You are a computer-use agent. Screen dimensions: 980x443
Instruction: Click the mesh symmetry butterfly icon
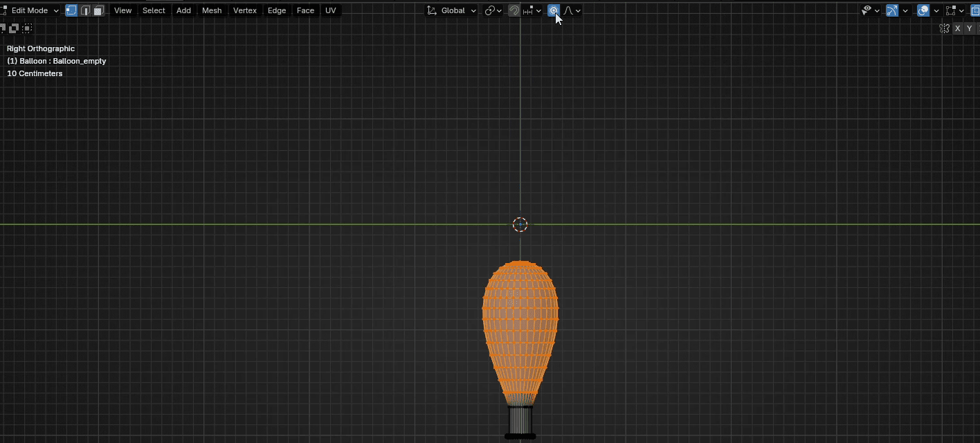pyautogui.click(x=944, y=28)
